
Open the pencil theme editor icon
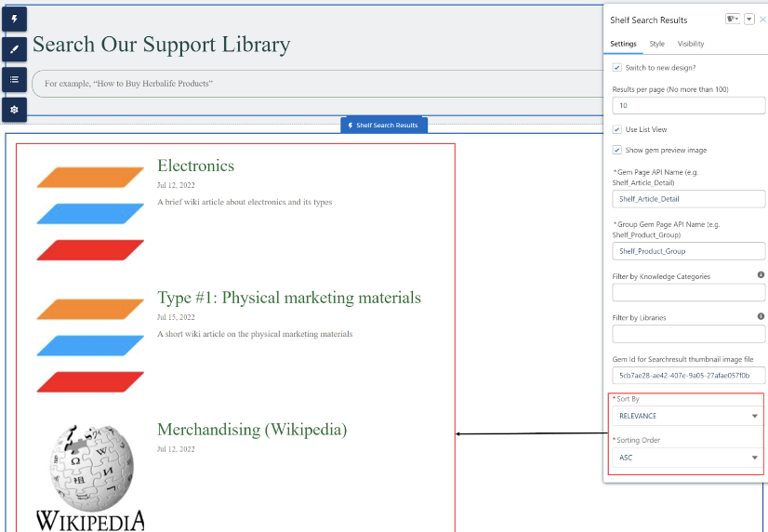pos(14,49)
